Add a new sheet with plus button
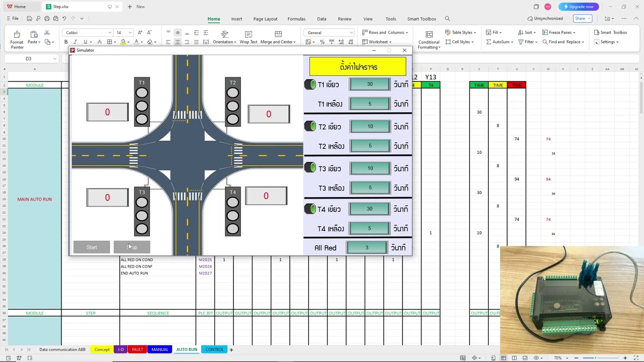The image size is (644, 362). 231,349
